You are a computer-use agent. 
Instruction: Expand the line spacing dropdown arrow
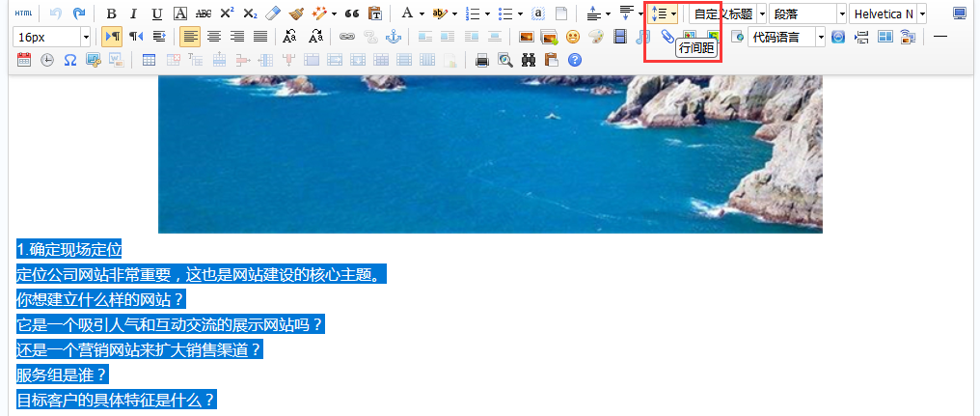[x=673, y=14]
